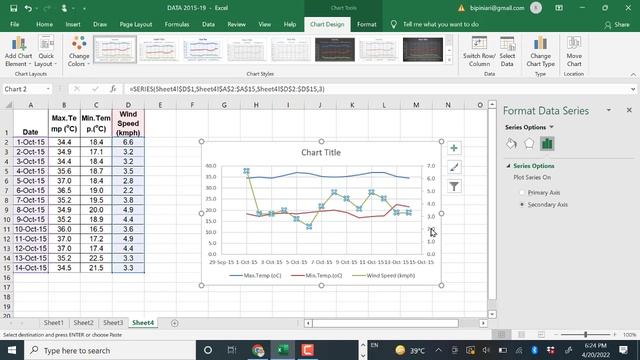The image size is (640, 360).
Task: Switch to the Home tab
Action: (x=44, y=24)
